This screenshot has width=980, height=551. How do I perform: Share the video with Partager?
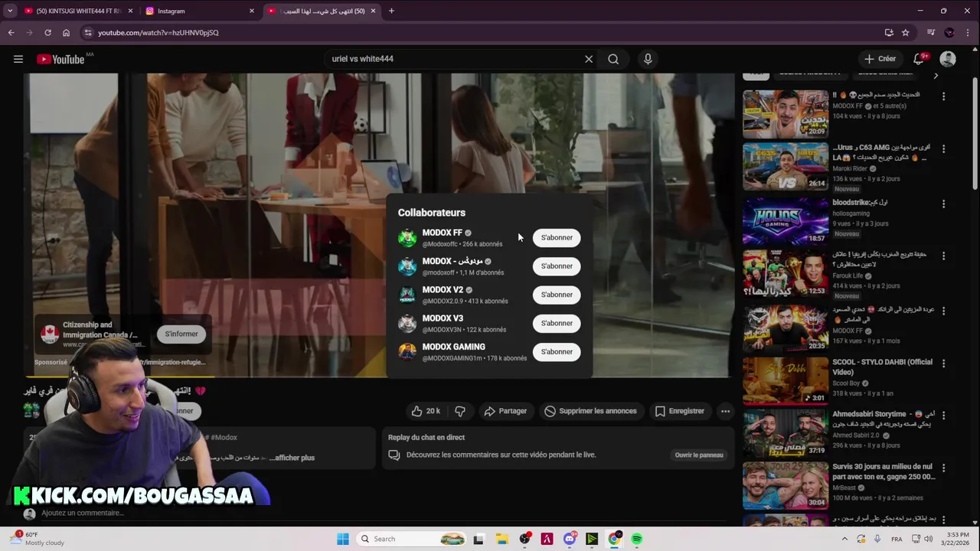click(x=505, y=411)
